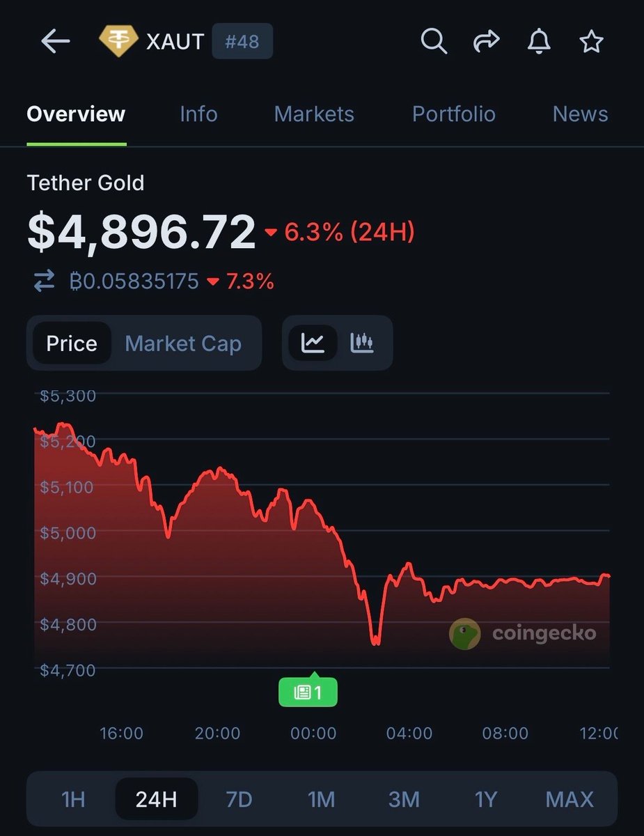Tap the share arrow icon
The width and height of the screenshot is (644, 836).
486,42
